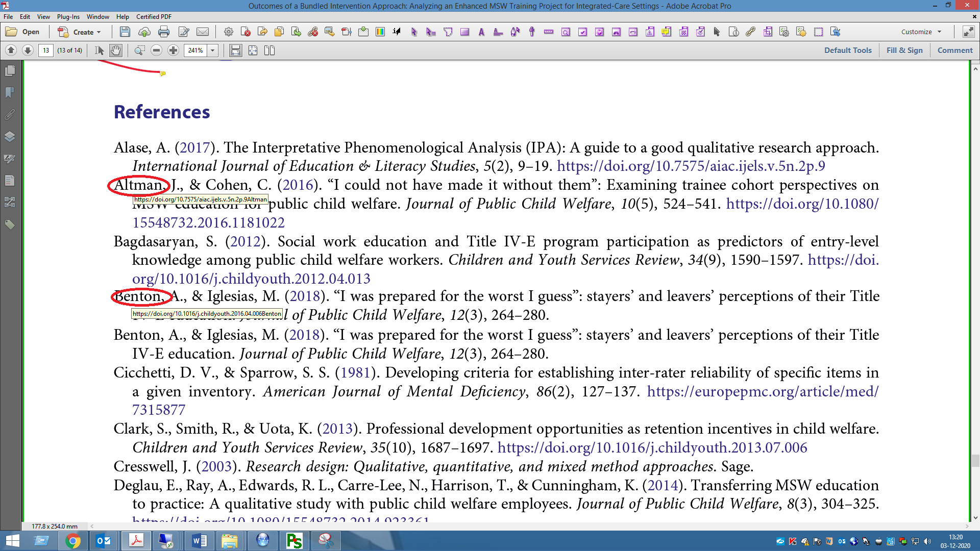The width and height of the screenshot is (980, 551).
Task: Select the Hand tool in the toolbar
Action: [115, 50]
